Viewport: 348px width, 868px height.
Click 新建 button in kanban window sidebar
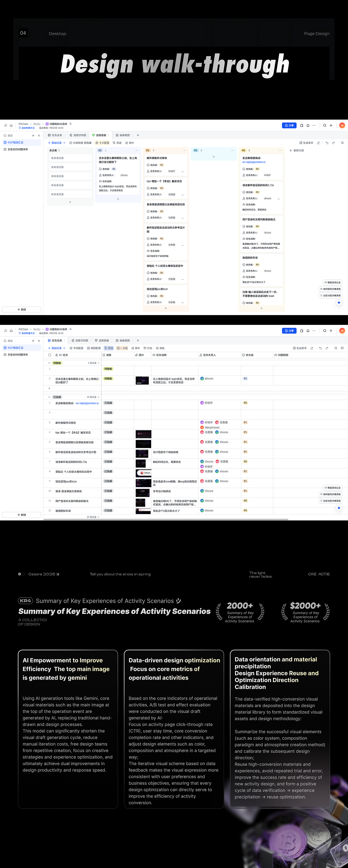pyautogui.click(x=22, y=309)
